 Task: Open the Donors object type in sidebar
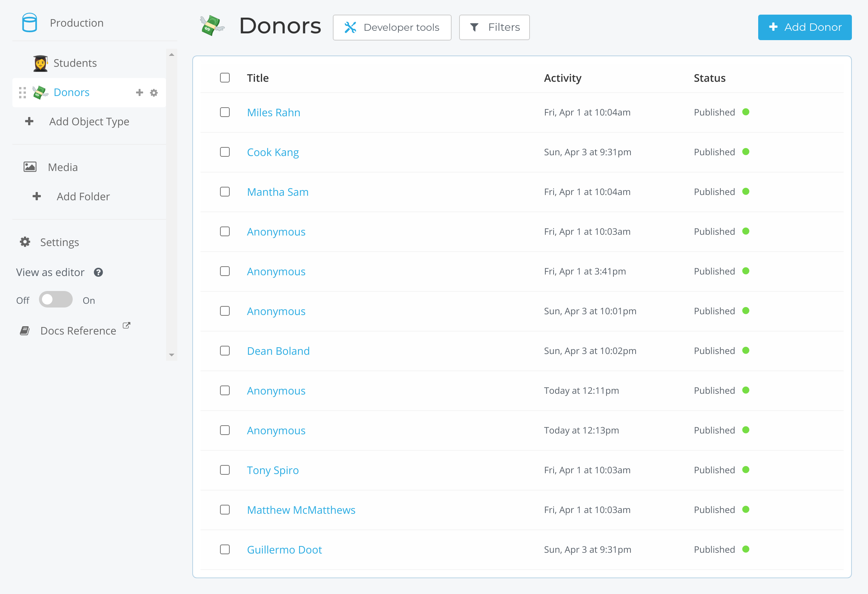tap(72, 92)
